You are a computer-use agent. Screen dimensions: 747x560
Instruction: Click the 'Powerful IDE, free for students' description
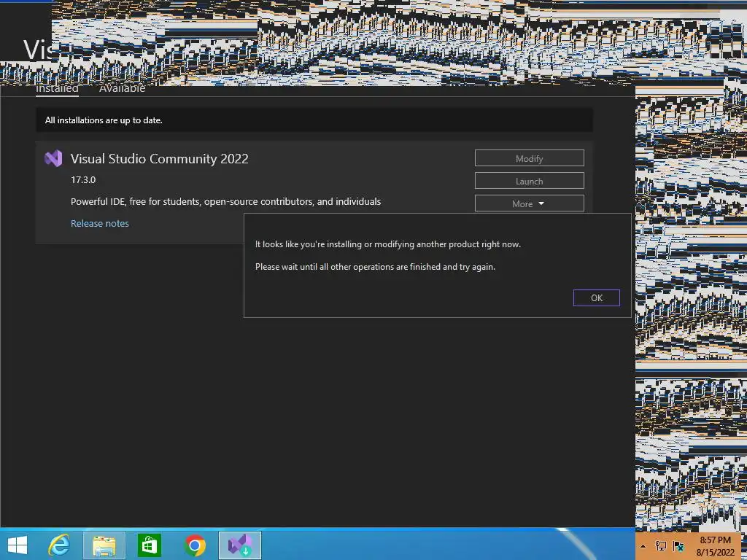tap(226, 201)
